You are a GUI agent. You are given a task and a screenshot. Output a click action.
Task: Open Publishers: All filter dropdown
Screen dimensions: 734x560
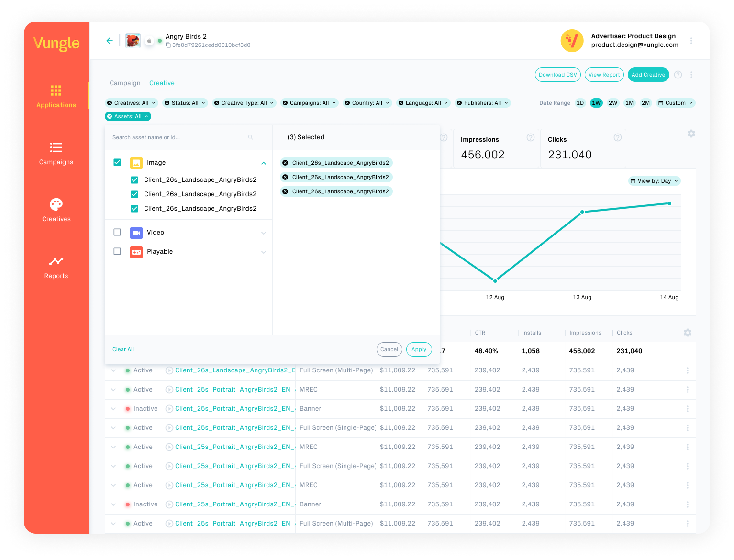[482, 103]
